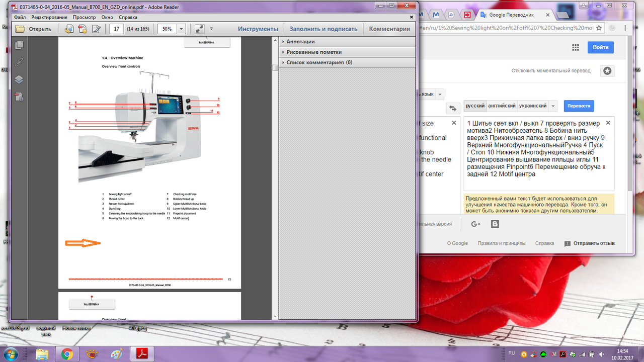This screenshot has width=644, height=362.
Task: Open the Файл menu
Action: coord(20,17)
